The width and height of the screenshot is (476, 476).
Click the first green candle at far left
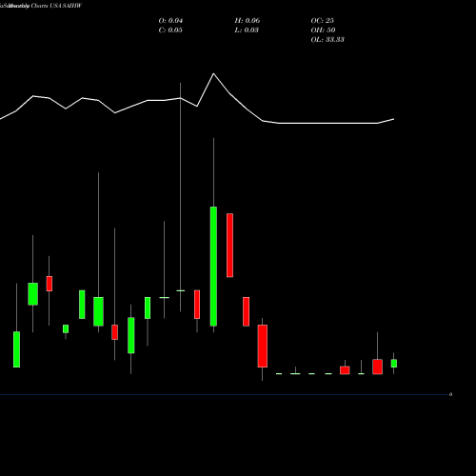16,349
